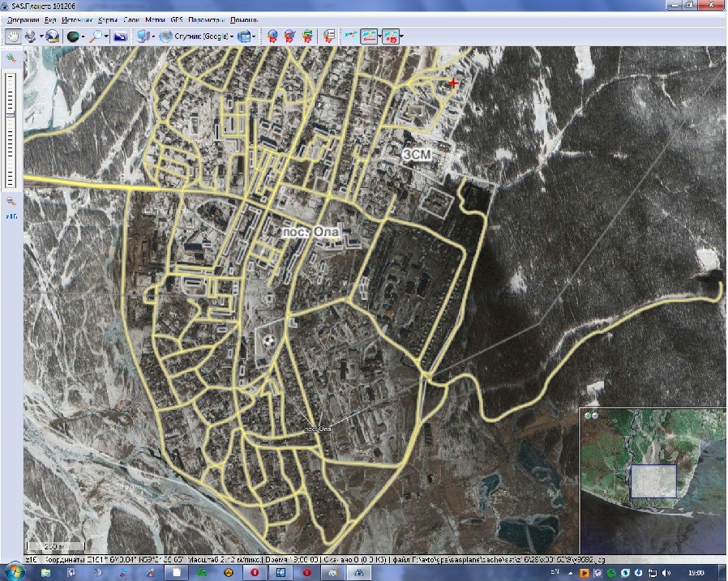The height and width of the screenshot is (581, 728).
Task: Click the full screen map icon
Action: (120, 36)
